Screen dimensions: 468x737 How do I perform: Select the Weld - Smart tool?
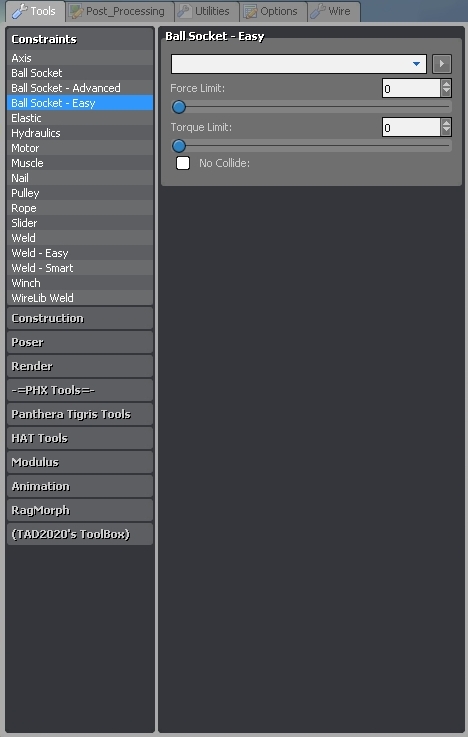pos(80,268)
